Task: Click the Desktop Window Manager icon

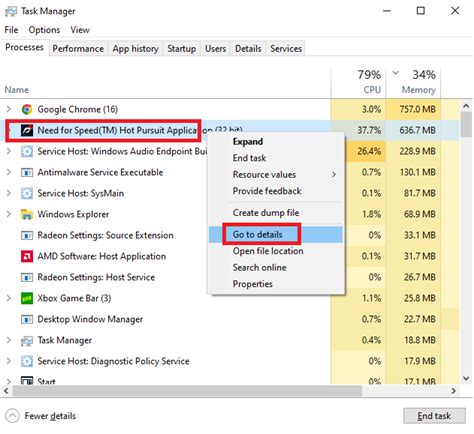Action: coord(27,319)
